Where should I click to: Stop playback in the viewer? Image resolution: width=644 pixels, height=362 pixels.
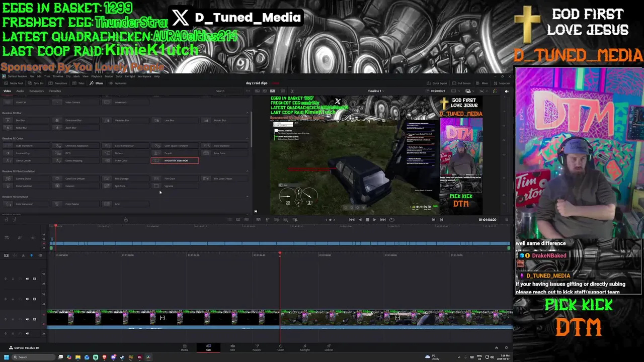[x=367, y=220]
